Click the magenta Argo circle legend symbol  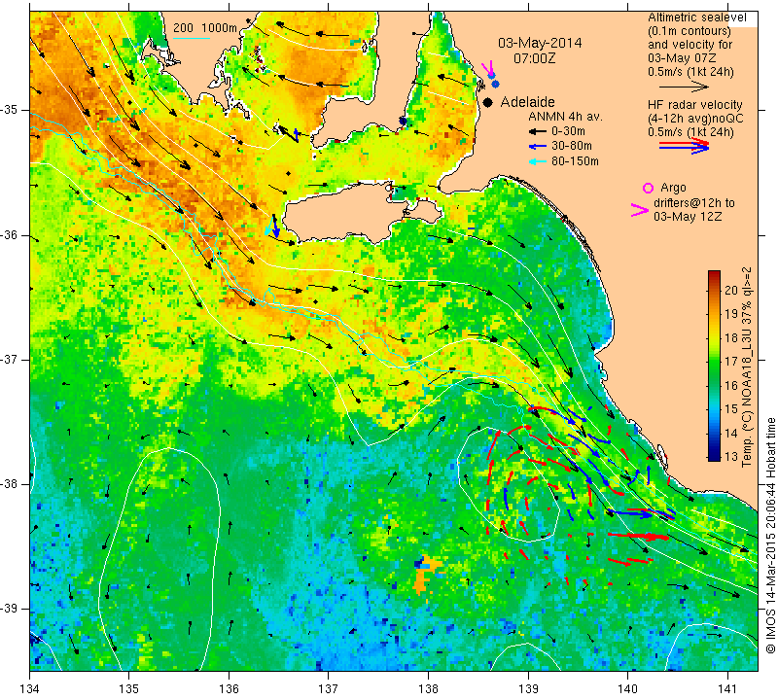(x=648, y=188)
